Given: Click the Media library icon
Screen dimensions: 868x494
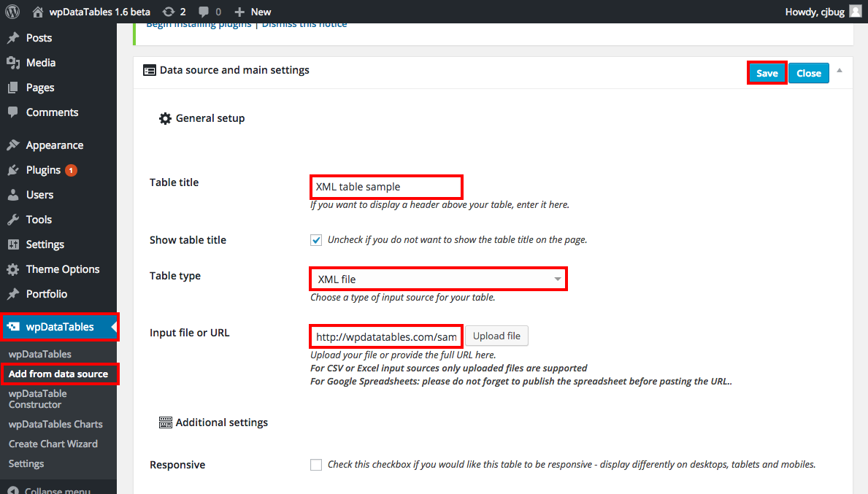Looking at the screenshot, I should (13, 63).
